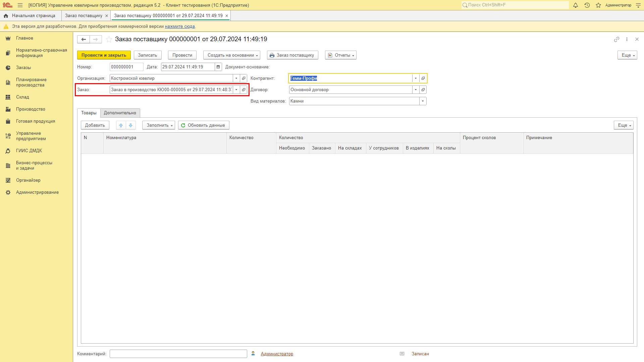Viewport: 644px width, 362px height.
Task: Click Провести button
Action: click(182, 55)
